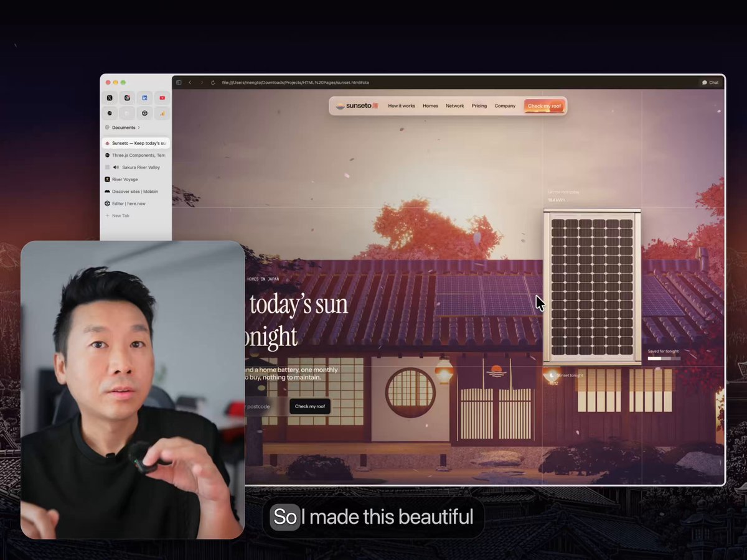The image size is (747, 560).
Task: Open the analytics bar-chart pinned shortcut
Action: [162, 113]
